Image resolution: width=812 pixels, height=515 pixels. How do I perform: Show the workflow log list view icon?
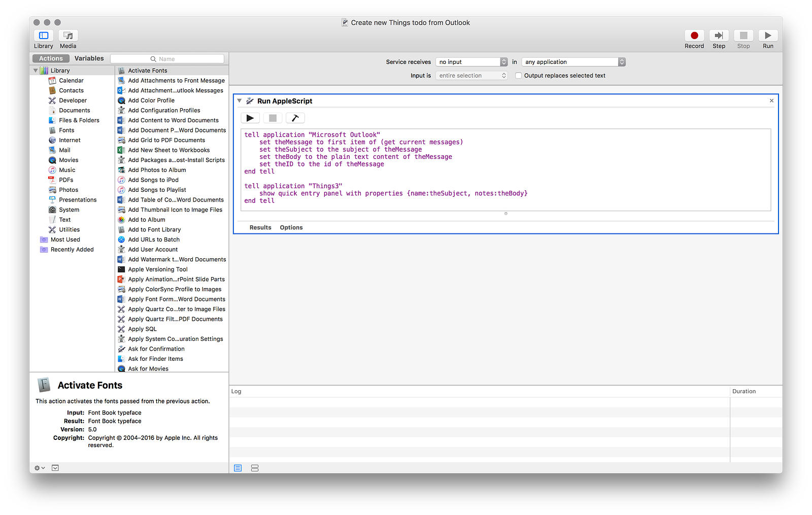coord(238,468)
